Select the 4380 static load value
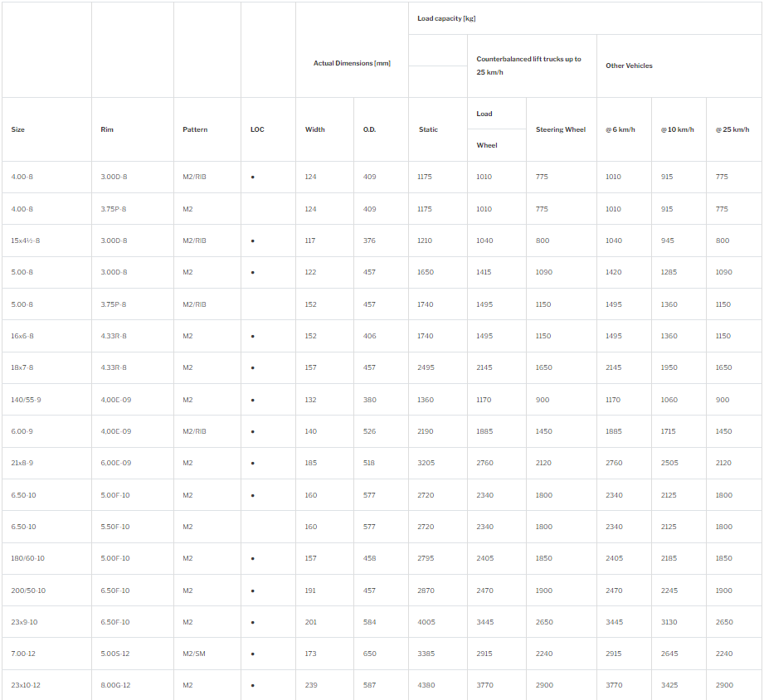This screenshot has height=700, width=764. [426, 685]
